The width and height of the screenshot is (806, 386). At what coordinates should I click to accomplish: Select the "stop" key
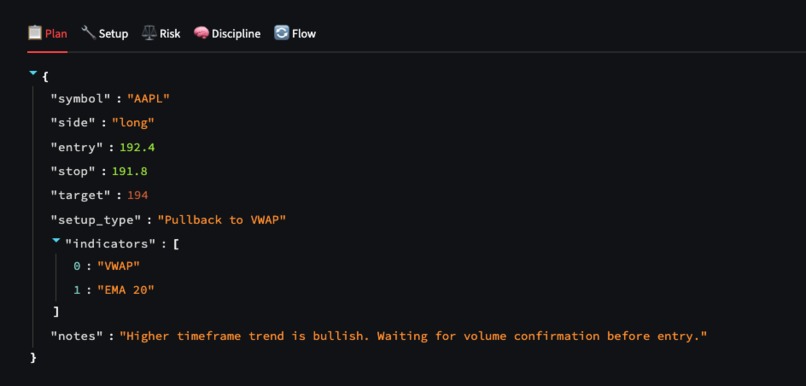72,171
